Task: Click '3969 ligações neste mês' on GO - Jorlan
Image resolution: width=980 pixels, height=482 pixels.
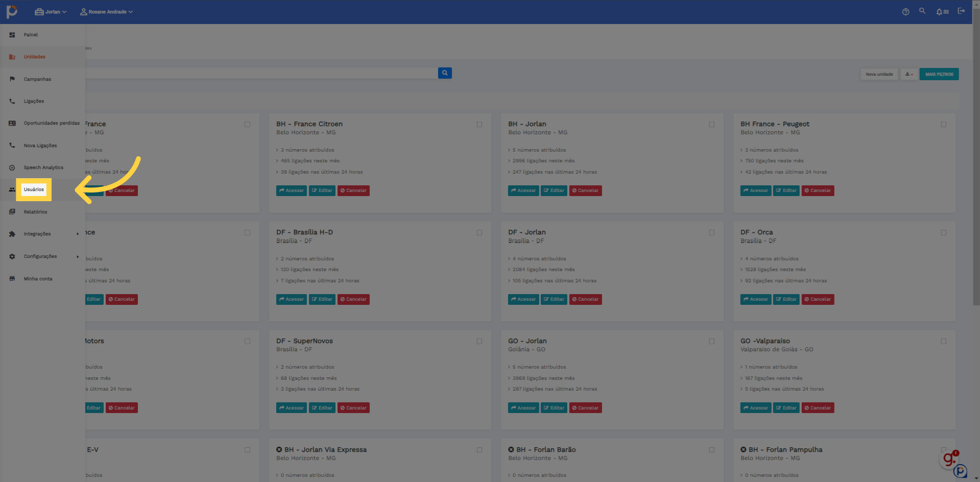Action: point(543,378)
